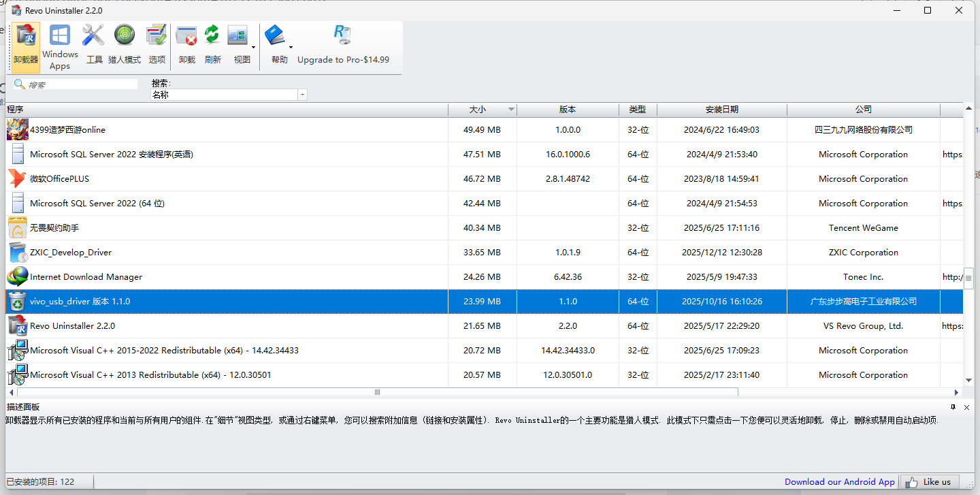This screenshot has width=980, height=495.
Task: Click the 大小 column sort arrow
Action: click(x=511, y=110)
